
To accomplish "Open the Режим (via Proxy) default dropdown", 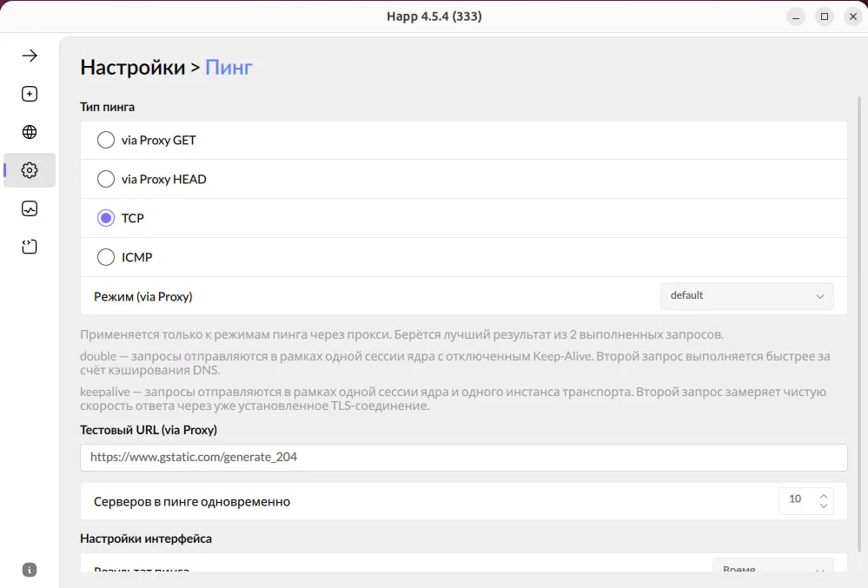I will point(746,296).
